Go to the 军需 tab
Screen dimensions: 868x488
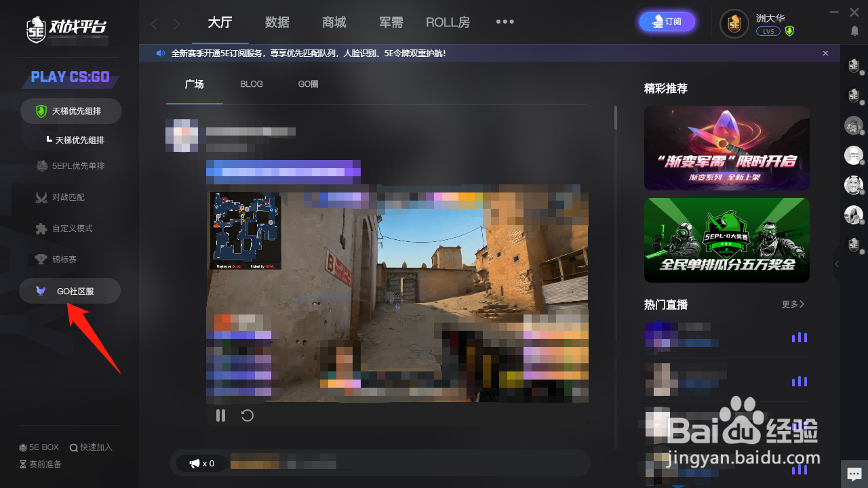392,22
